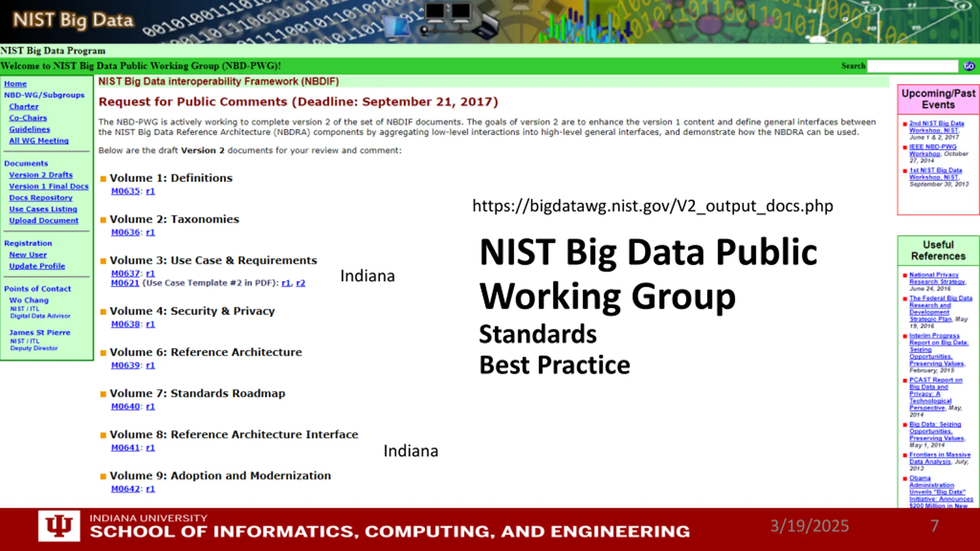The height and width of the screenshot is (551, 980).
Task: Open r1 revision of M0636
Action: [150, 232]
